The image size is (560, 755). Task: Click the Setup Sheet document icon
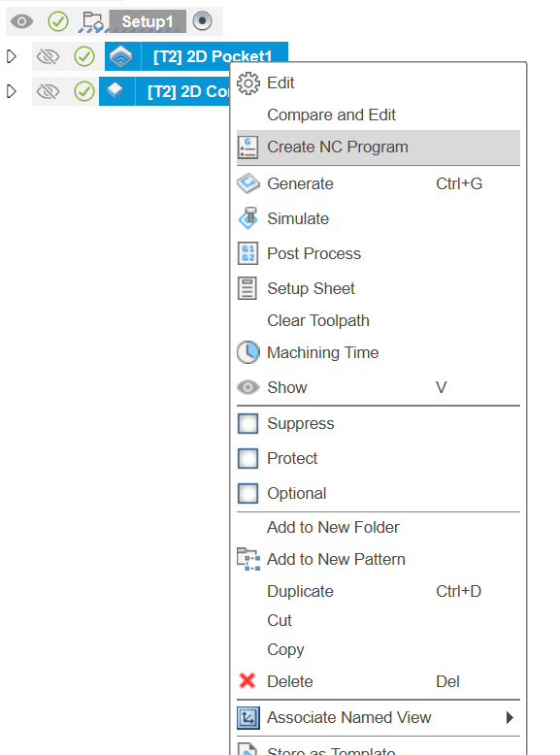(x=247, y=288)
